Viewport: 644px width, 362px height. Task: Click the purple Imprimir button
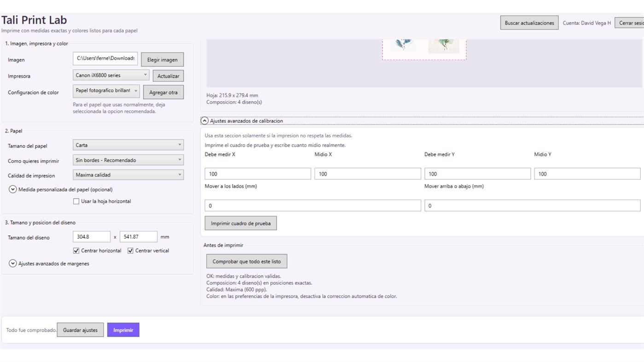(123, 330)
